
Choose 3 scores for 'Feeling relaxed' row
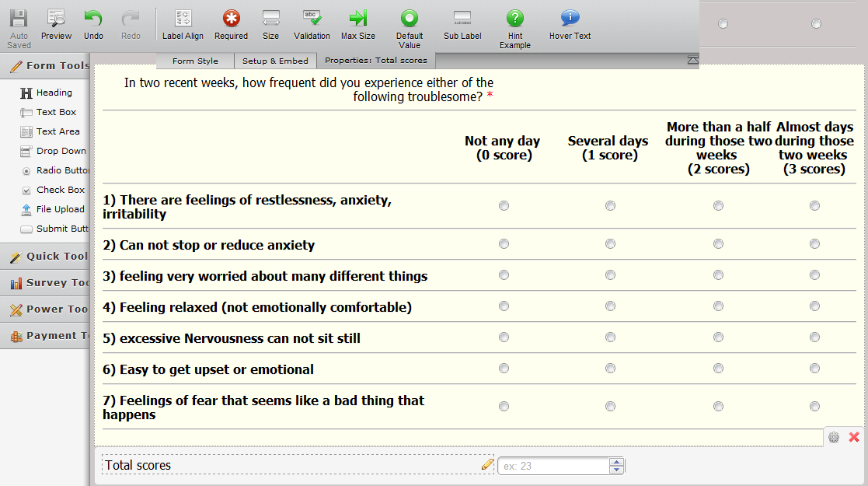(x=814, y=306)
